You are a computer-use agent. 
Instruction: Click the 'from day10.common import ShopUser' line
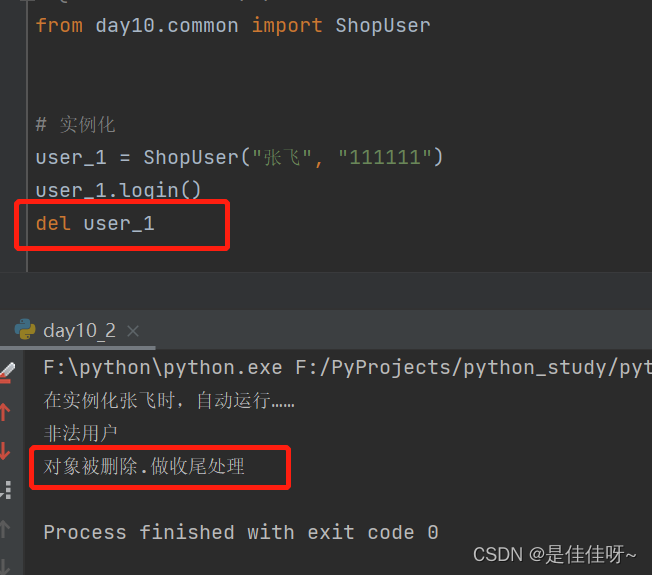233,26
